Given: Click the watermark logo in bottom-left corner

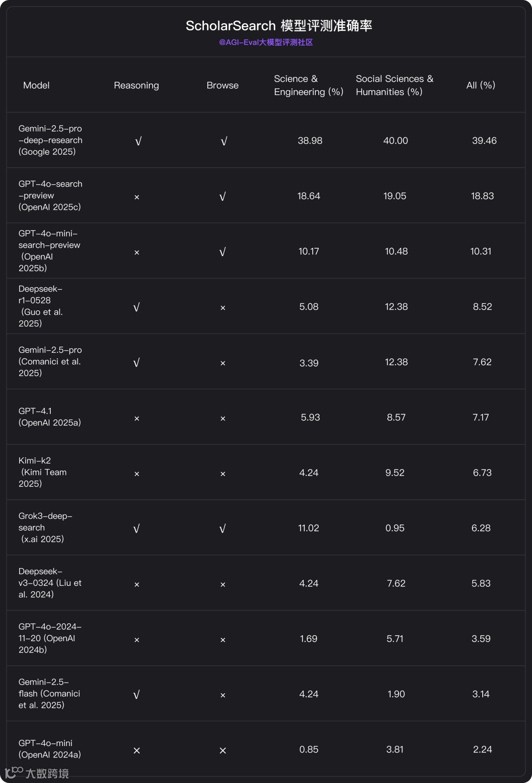Looking at the screenshot, I should [x=37, y=773].
